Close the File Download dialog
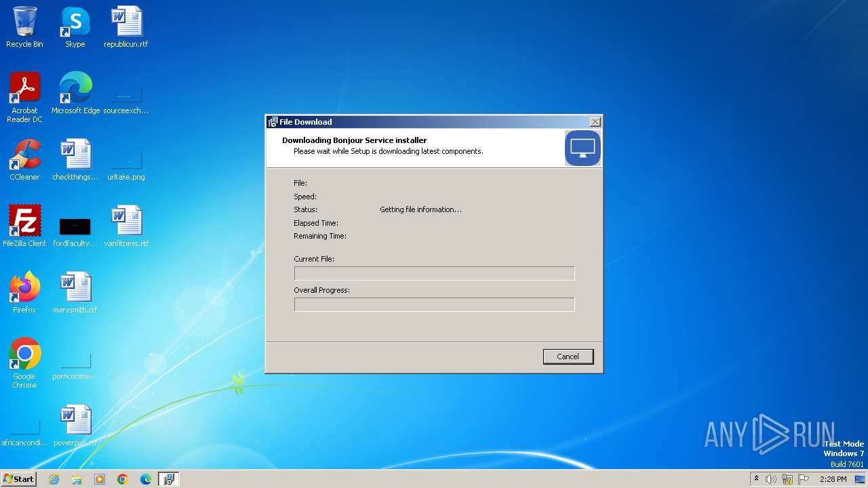Image resolution: width=868 pixels, height=488 pixels. pyautogui.click(x=595, y=122)
